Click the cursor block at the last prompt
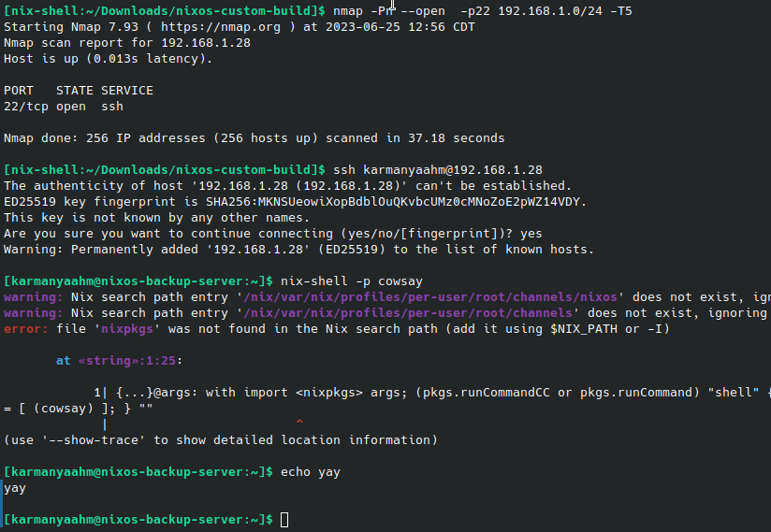Screen dimensions: 771x532 click(284, 519)
